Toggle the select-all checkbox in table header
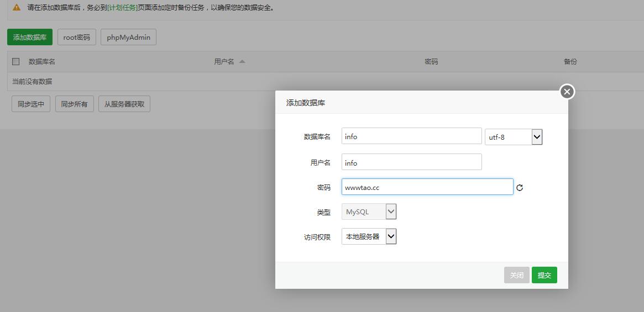644x312 pixels. (x=16, y=62)
